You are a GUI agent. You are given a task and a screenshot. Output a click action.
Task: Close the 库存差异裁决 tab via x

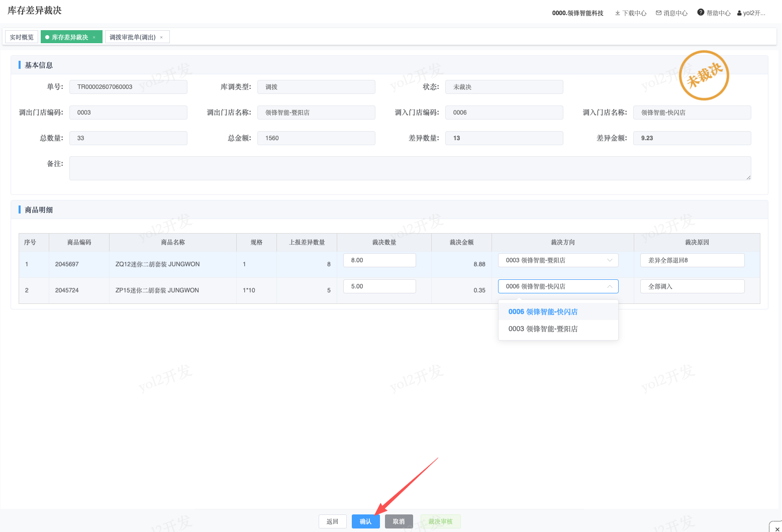(x=94, y=37)
